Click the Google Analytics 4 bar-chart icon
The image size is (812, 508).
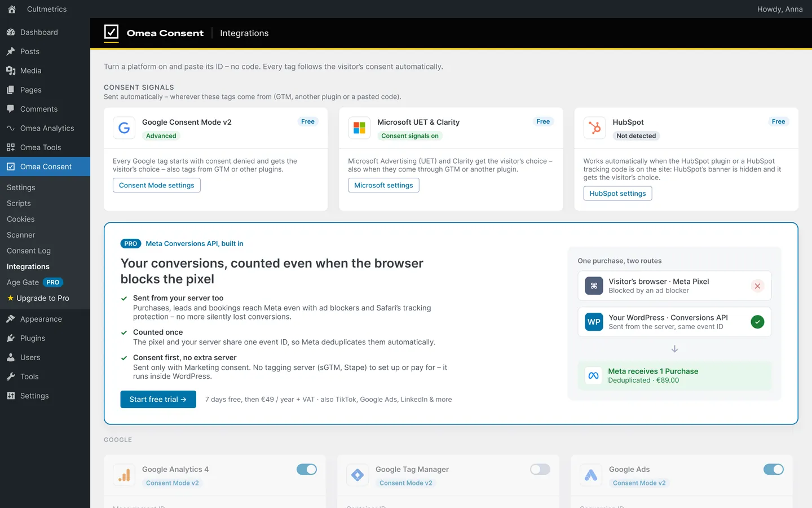click(124, 475)
